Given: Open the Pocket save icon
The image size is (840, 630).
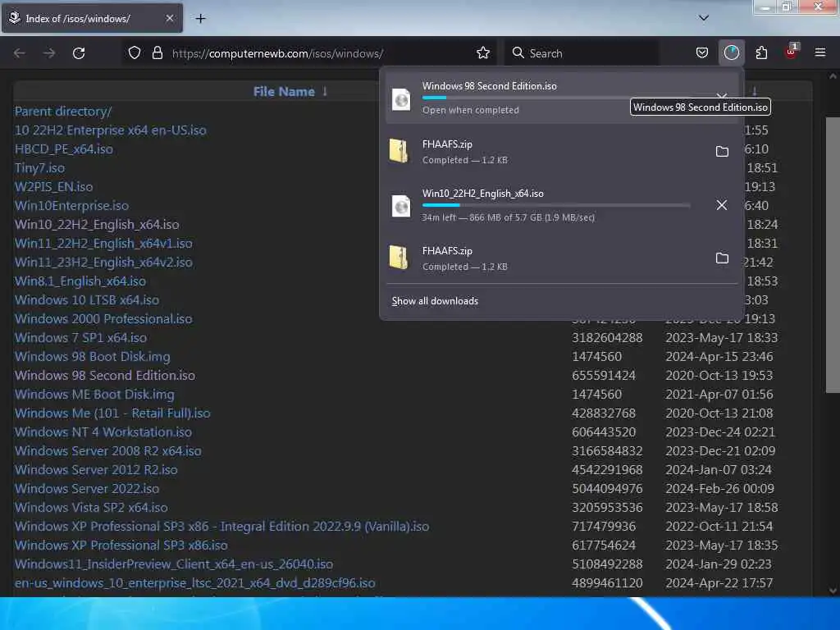Looking at the screenshot, I should point(702,52).
